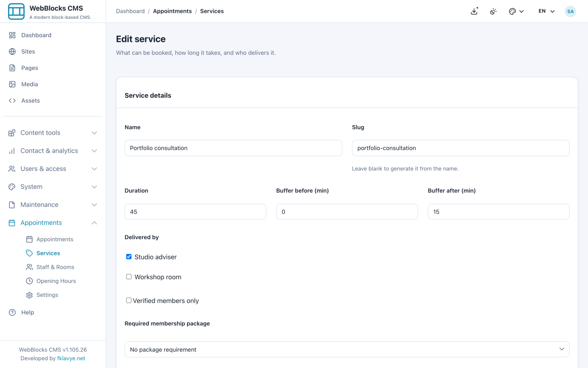
Task: Toggle the dark mode icon in header
Action: point(493,11)
